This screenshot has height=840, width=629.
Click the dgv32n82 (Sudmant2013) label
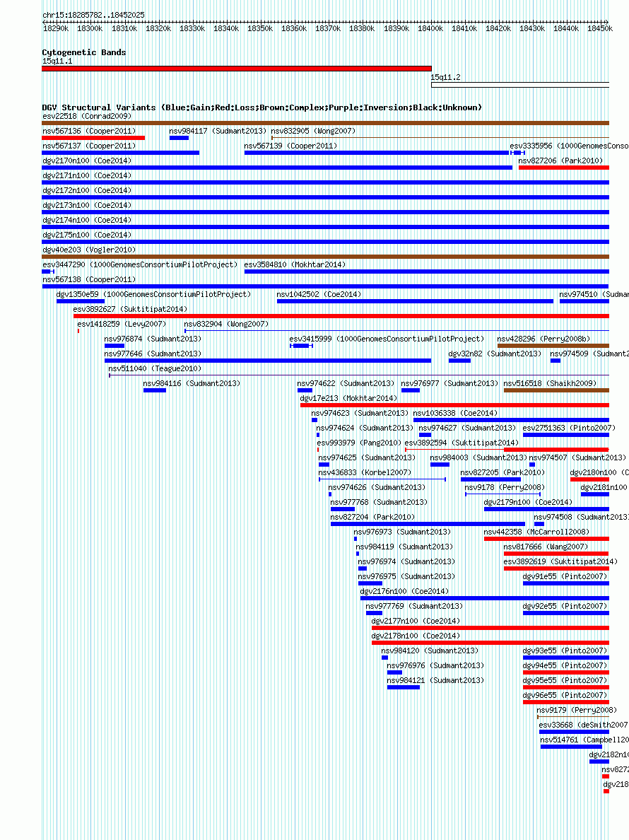click(495, 354)
